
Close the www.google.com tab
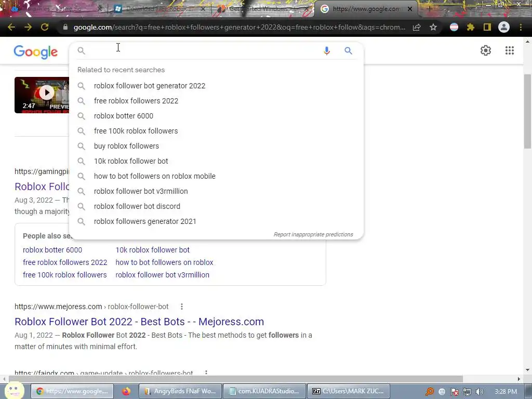[410, 9]
